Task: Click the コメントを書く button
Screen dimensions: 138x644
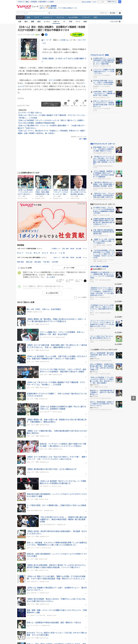Action: 69,268
